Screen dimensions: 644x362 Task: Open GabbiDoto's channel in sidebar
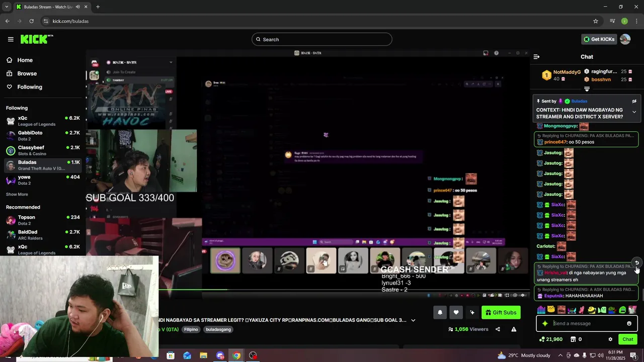[x=42, y=136]
